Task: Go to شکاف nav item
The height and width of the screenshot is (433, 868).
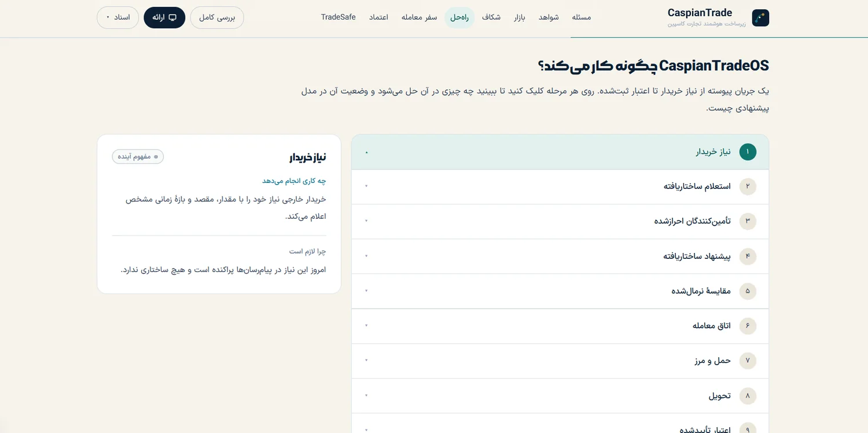Action: (x=491, y=17)
